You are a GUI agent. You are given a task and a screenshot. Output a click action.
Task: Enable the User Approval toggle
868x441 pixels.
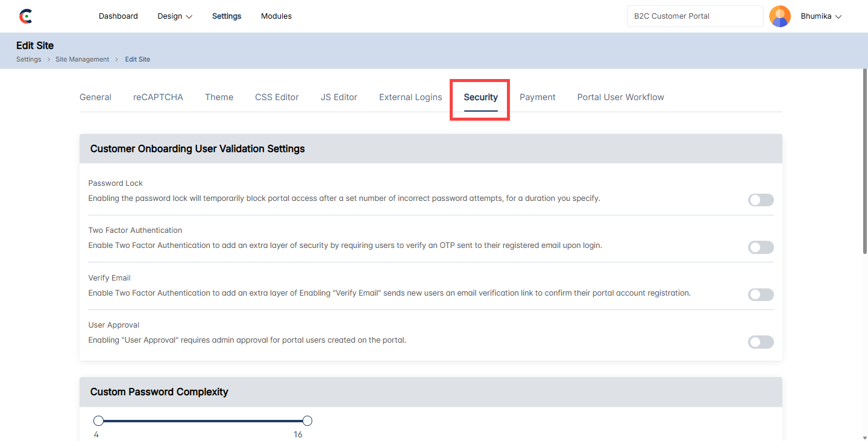coord(760,342)
